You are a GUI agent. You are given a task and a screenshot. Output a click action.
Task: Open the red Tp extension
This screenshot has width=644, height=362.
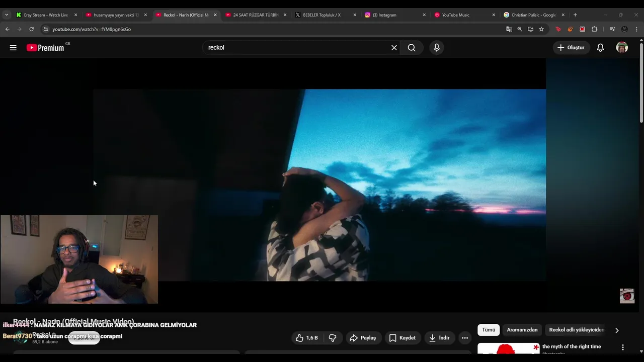(558, 29)
